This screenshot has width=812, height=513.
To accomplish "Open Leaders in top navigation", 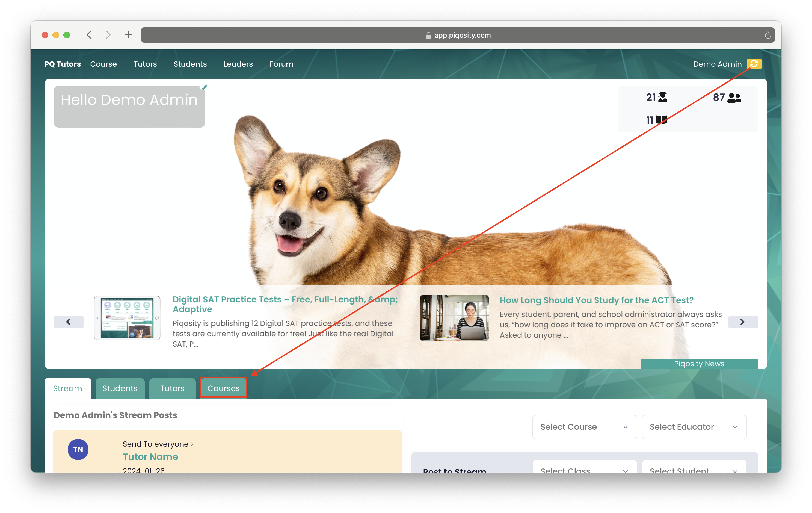I will click(x=238, y=64).
